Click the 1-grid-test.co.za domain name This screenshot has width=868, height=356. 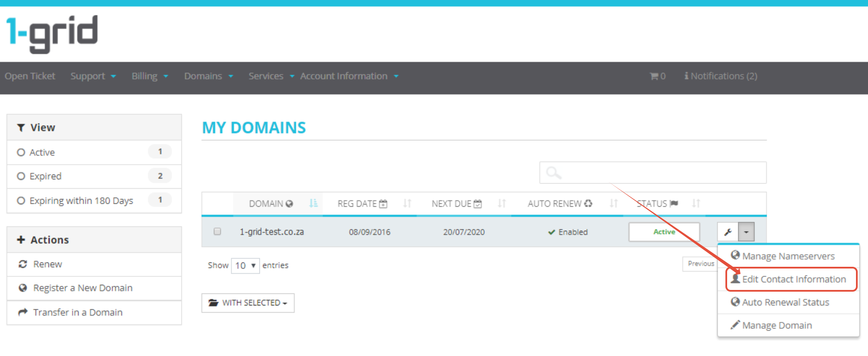click(x=271, y=232)
